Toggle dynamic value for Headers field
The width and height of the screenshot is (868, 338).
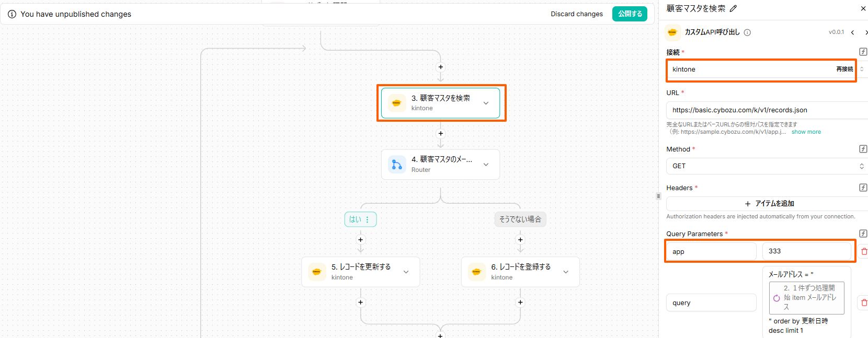[863, 188]
